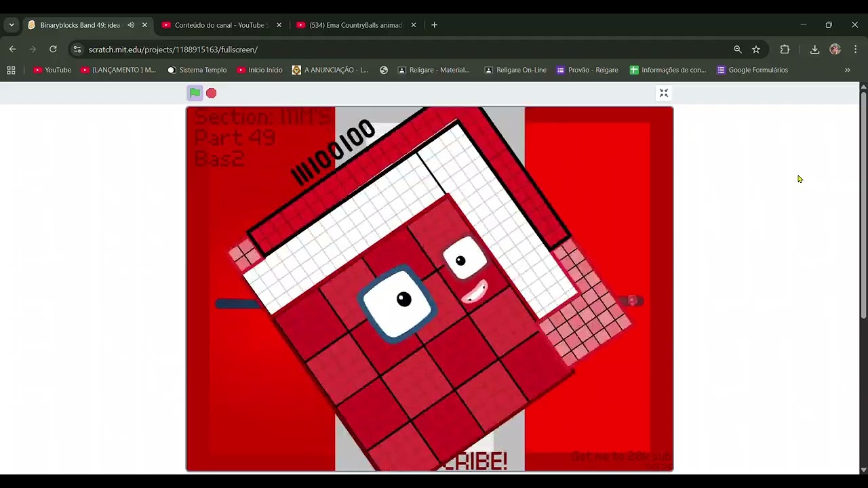The width and height of the screenshot is (868, 488).
Task: Expand the hidden bookmarks chevron
Action: click(847, 70)
